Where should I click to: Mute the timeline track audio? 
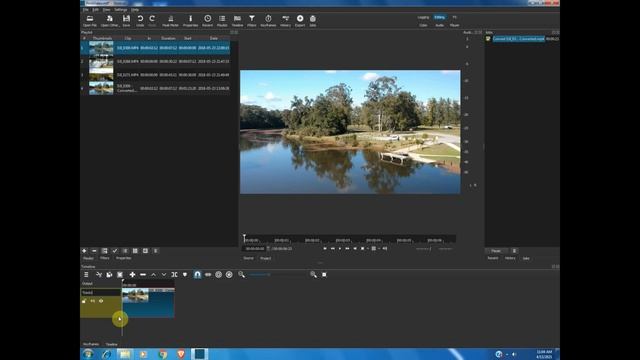point(93,301)
